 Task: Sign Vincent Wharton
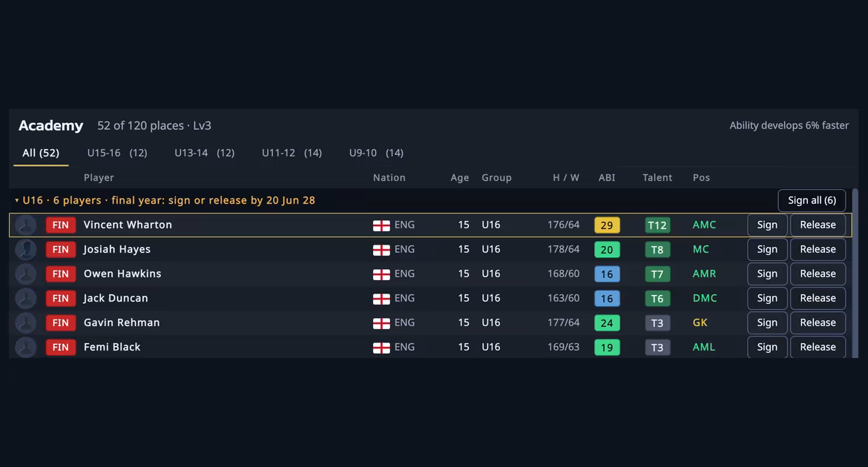(767, 225)
